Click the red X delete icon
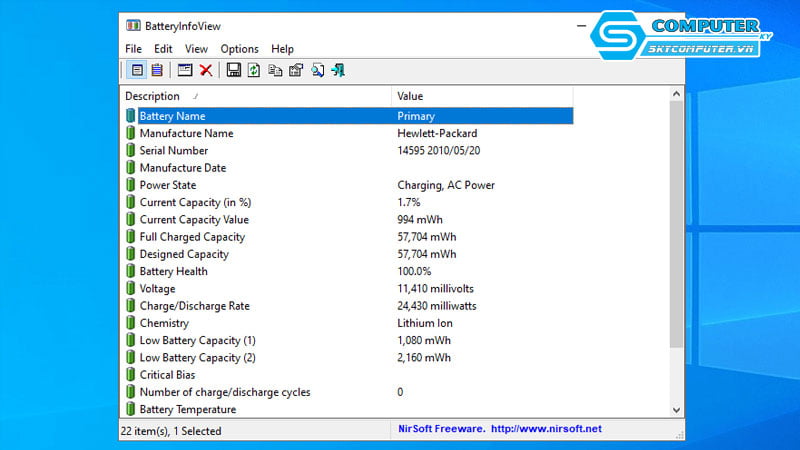This screenshot has width=800, height=450. tap(205, 70)
